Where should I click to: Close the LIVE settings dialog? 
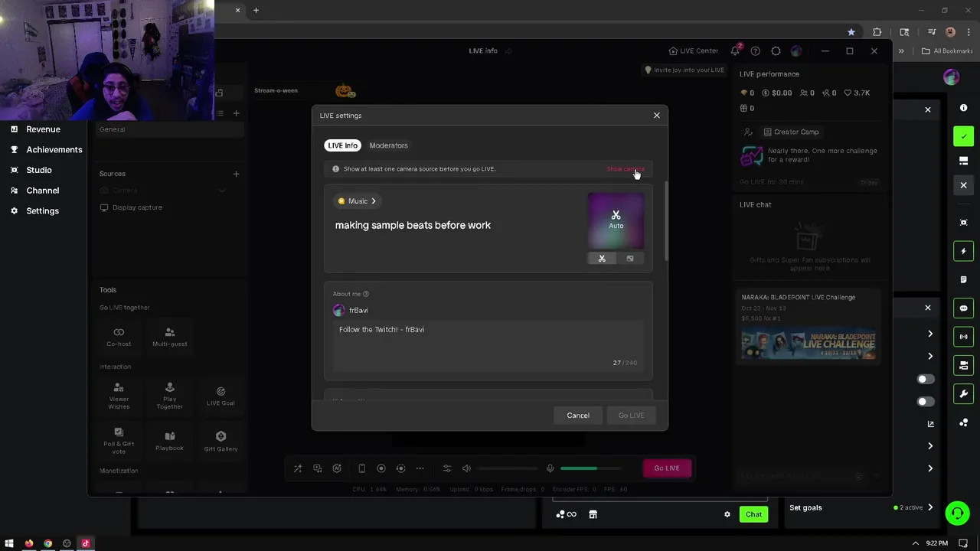click(657, 116)
